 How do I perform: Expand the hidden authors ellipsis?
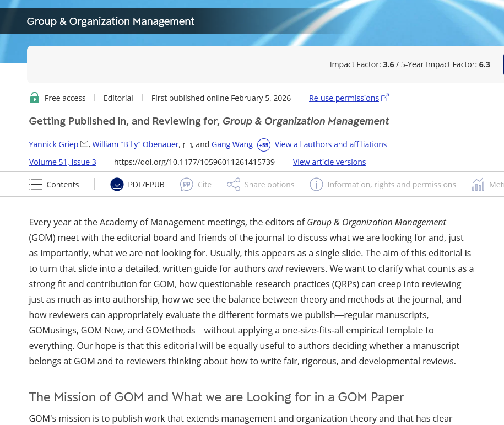point(187,146)
